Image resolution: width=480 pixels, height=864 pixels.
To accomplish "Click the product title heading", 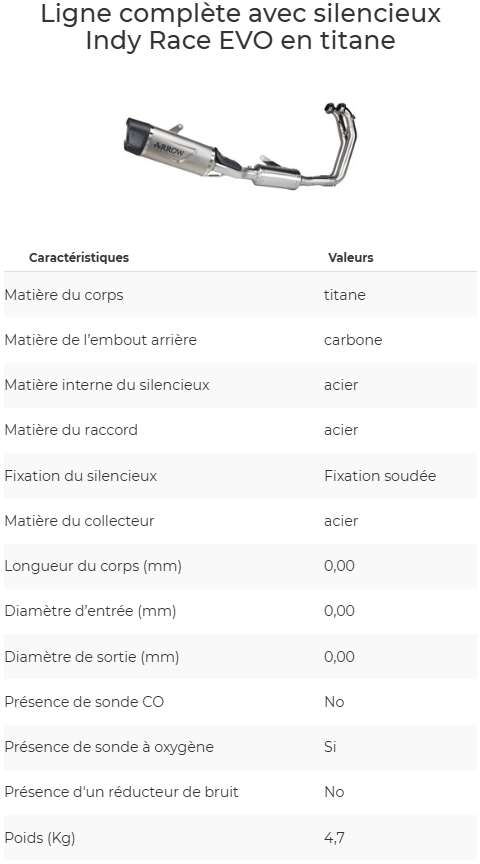I will 240,27.
